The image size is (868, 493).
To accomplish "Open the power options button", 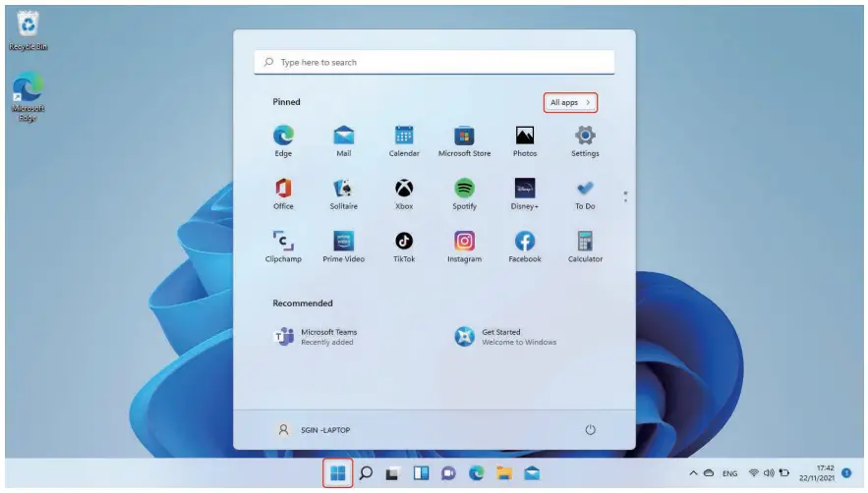I will pyautogui.click(x=590, y=429).
